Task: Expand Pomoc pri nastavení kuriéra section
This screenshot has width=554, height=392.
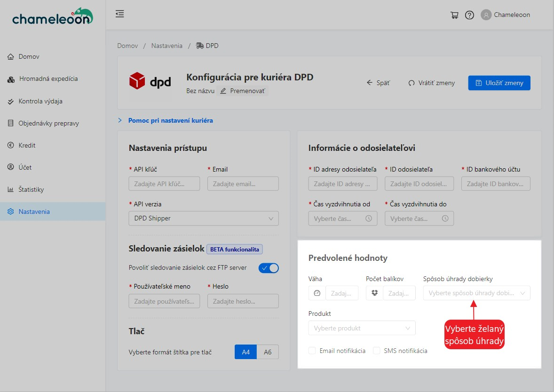Action: click(x=170, y=120)
